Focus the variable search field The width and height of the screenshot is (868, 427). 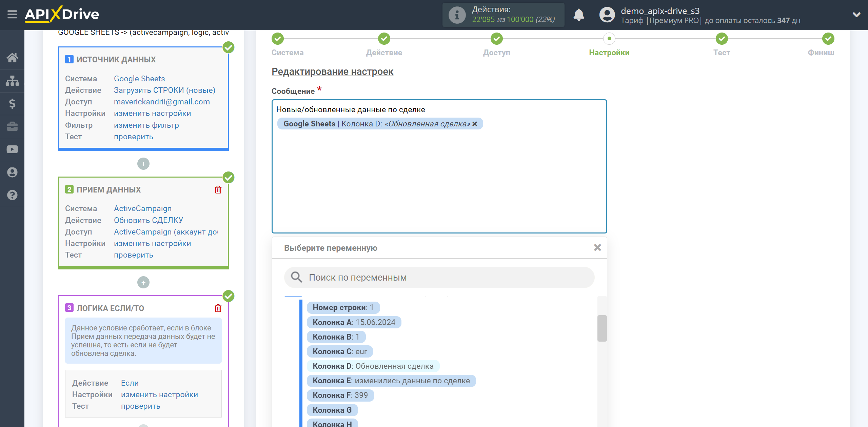(x=439, y=277)
